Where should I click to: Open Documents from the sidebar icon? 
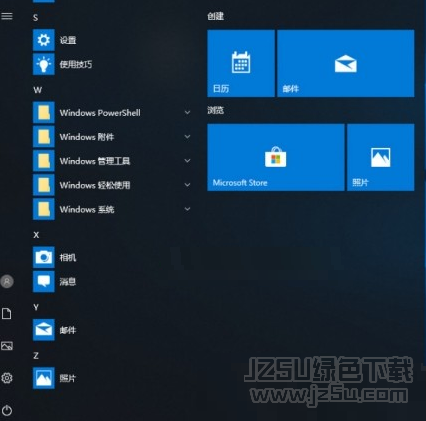pos(7,314)
